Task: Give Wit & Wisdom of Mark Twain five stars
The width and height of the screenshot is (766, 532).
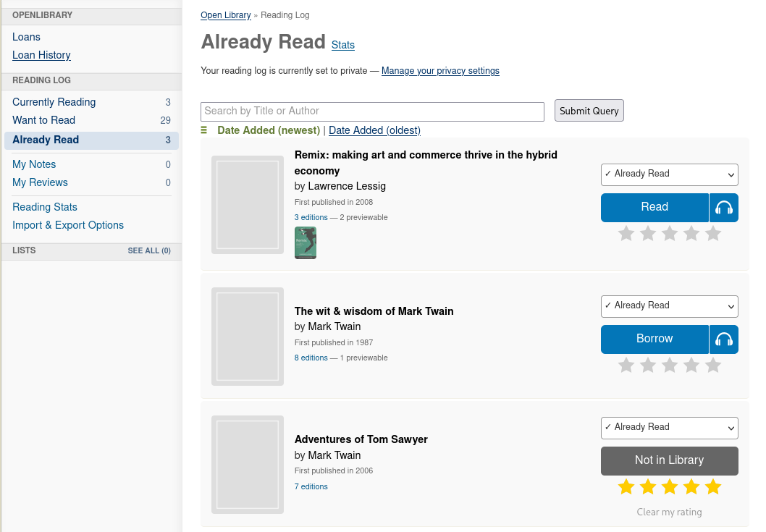Action: point(713,365)
